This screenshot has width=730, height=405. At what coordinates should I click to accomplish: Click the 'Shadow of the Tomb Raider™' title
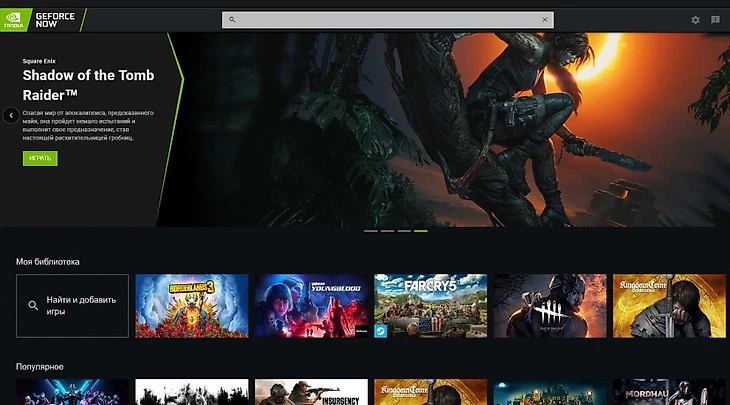[x=88, y=85]
